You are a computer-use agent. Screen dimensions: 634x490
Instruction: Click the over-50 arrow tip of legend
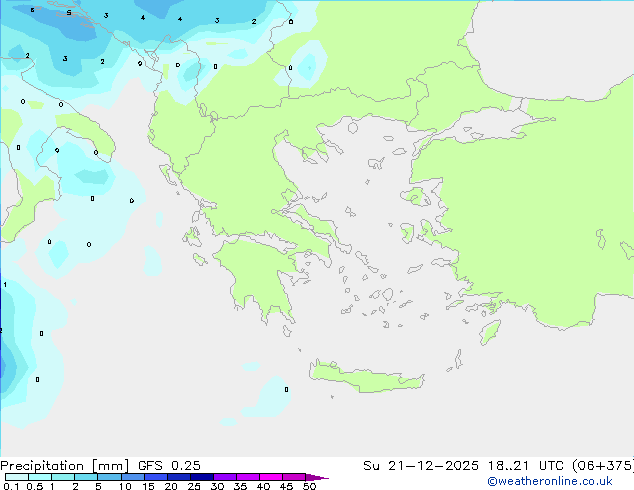(317, 477)
